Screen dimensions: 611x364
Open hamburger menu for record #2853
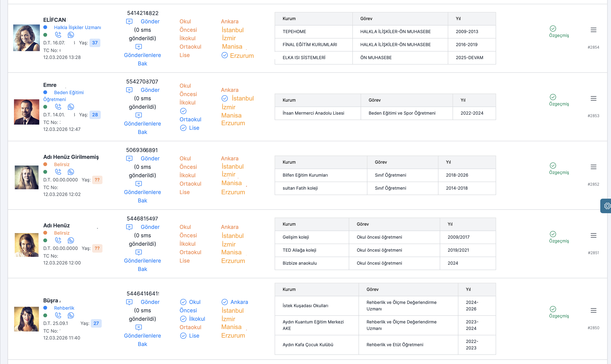coord(593,98)
